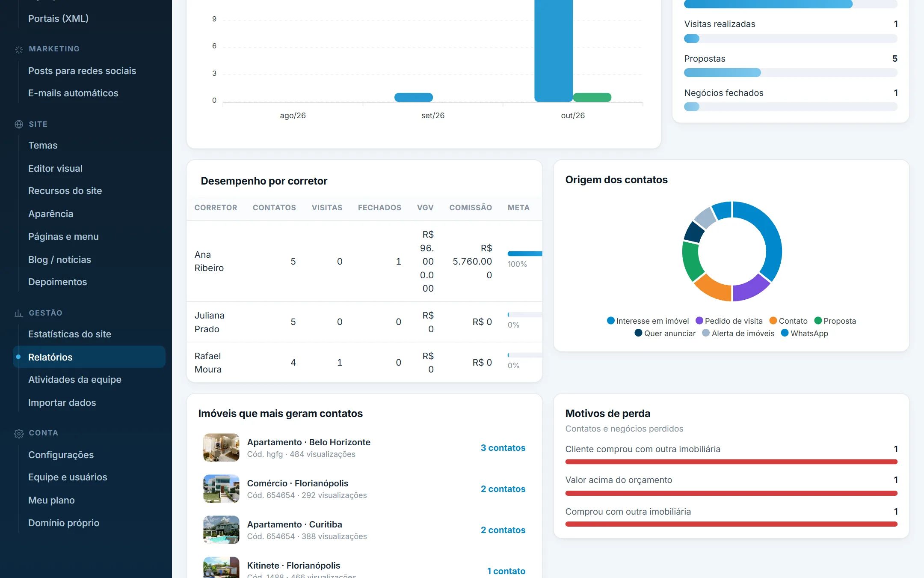
Task: Click the green out/26 chart bar
Action: click(592, 97)
